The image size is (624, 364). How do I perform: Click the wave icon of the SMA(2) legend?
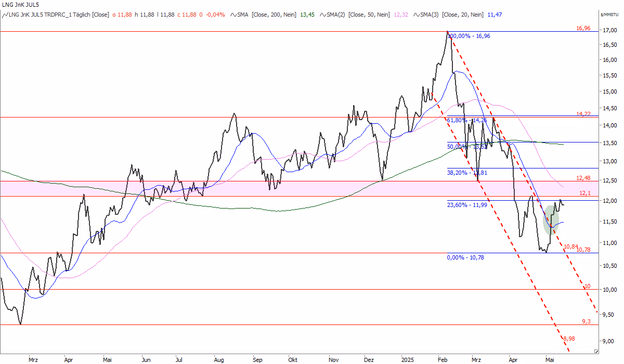click(323, 15)
